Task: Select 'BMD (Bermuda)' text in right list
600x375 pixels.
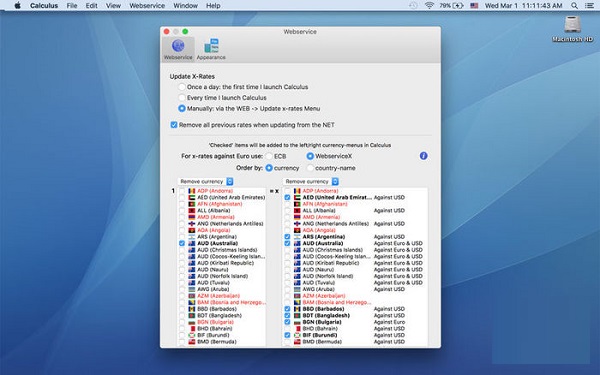Action: coord(322,342)
